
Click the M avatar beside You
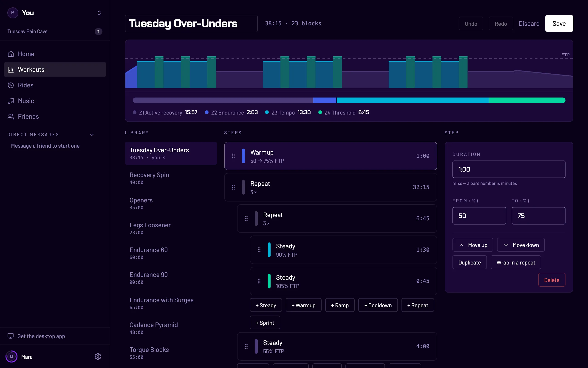coord(13,13)
